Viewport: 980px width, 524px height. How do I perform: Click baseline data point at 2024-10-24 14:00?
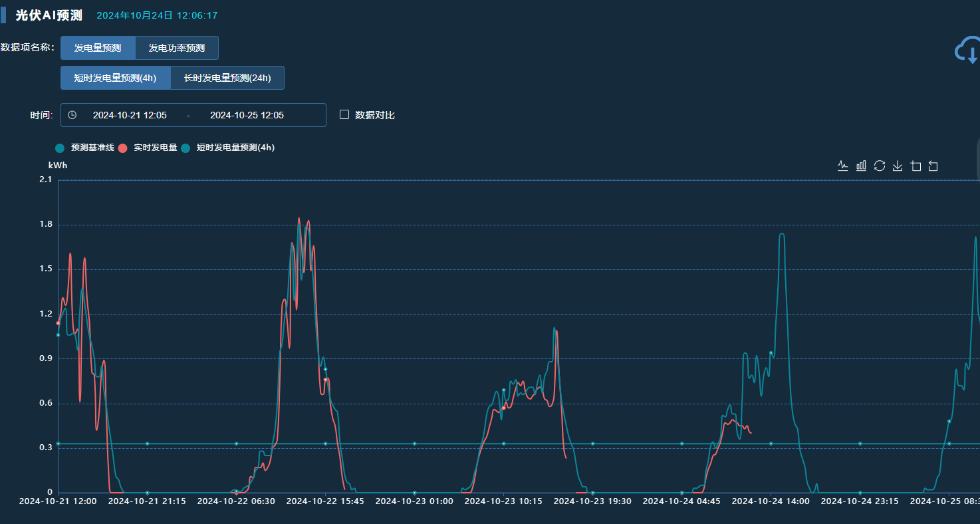pos(771,444)
